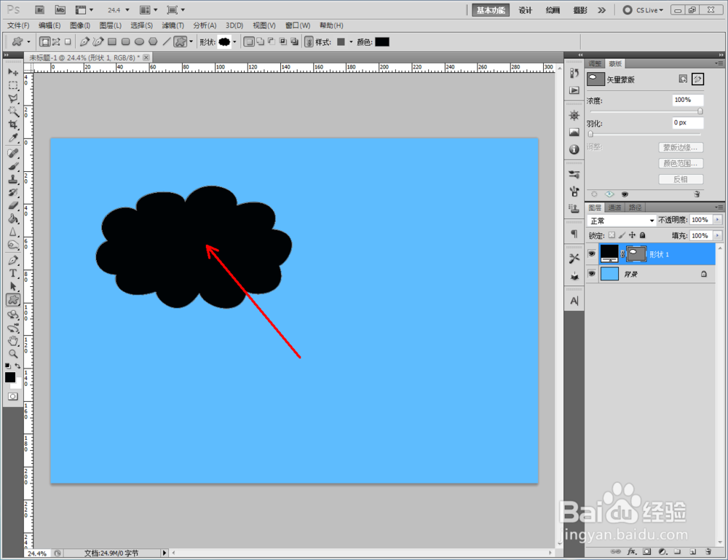Viewport: 728px width, 560px height.
Task: Switch to 设计 workspace
Action: point(525,10)
